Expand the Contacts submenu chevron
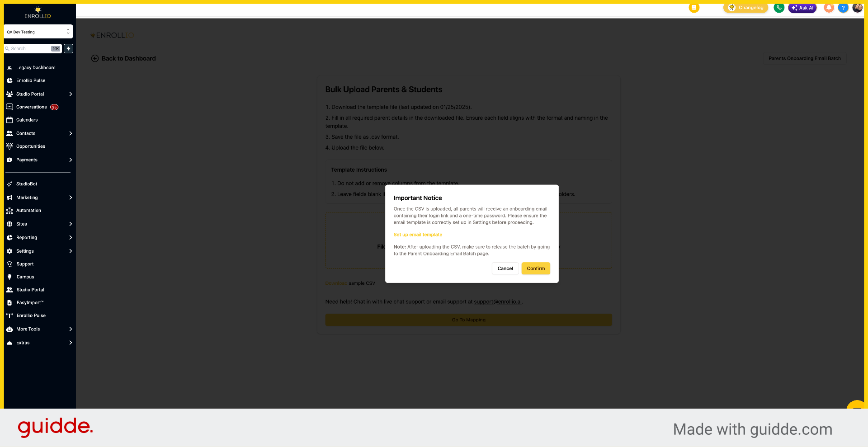 [71, 133]
